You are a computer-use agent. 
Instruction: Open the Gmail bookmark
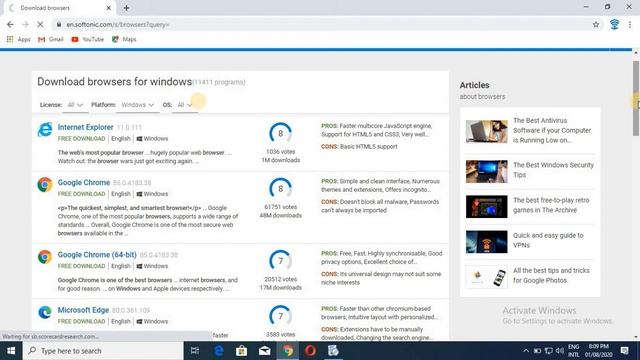click(51, 39)
